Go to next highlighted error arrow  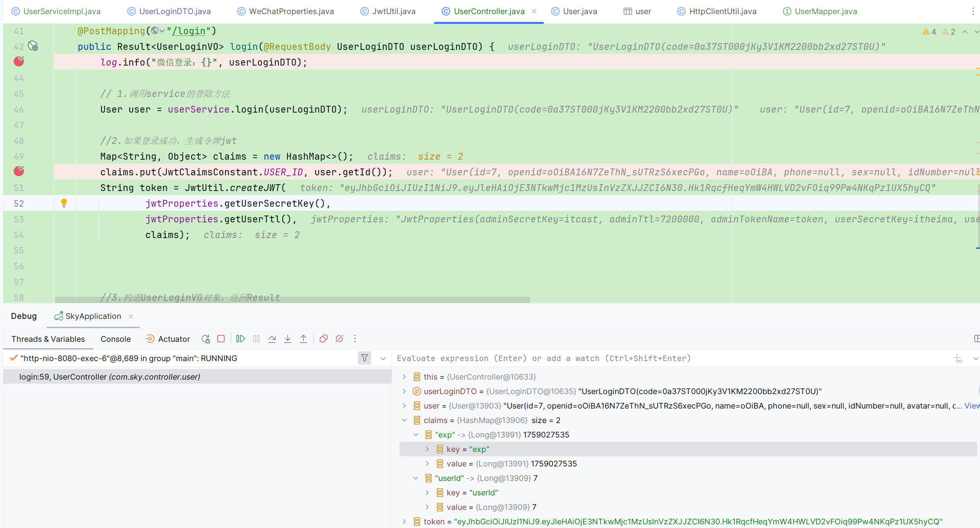pyautogui.click(x=977, y=32)
